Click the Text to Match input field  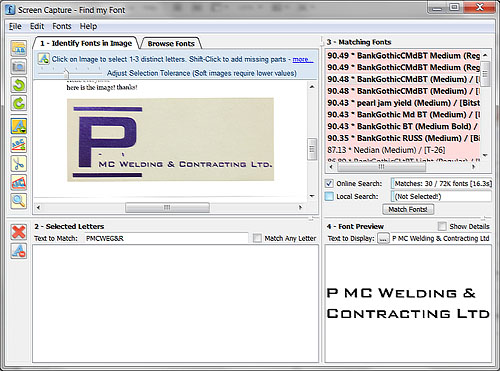(166, 238)
